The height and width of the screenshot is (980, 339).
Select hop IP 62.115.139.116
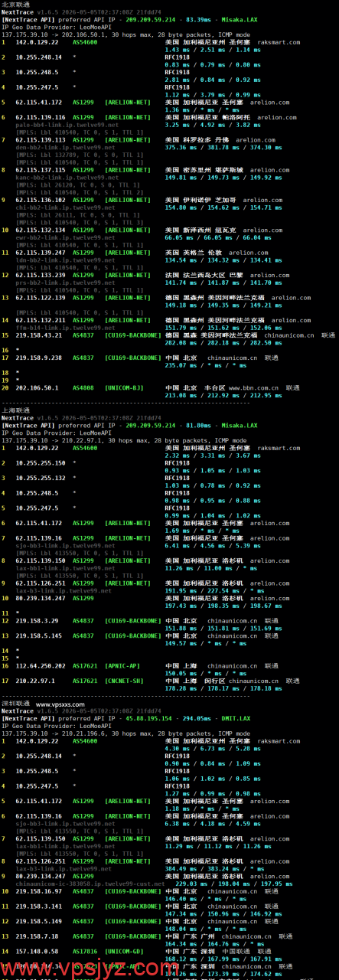40,117
